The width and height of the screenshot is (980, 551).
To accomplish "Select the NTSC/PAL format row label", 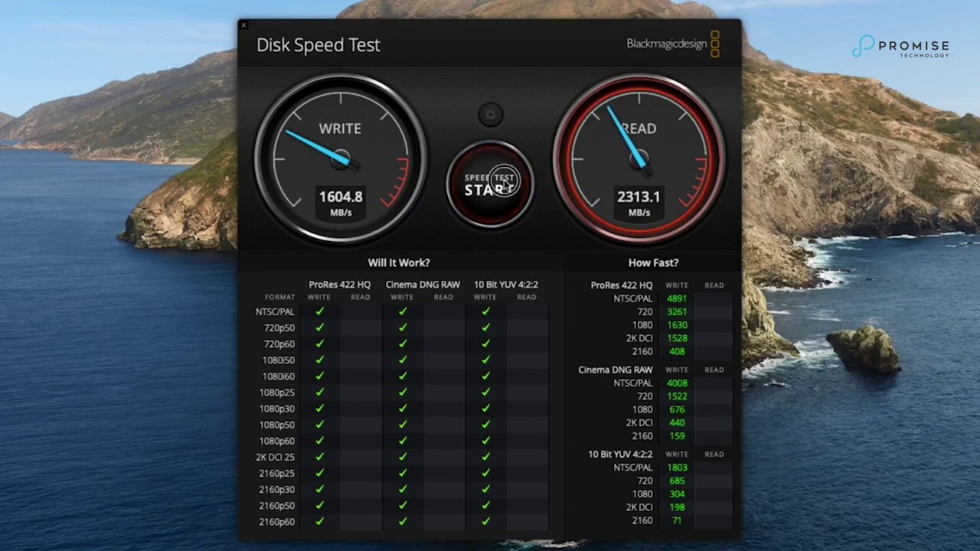I will [275, 311].
